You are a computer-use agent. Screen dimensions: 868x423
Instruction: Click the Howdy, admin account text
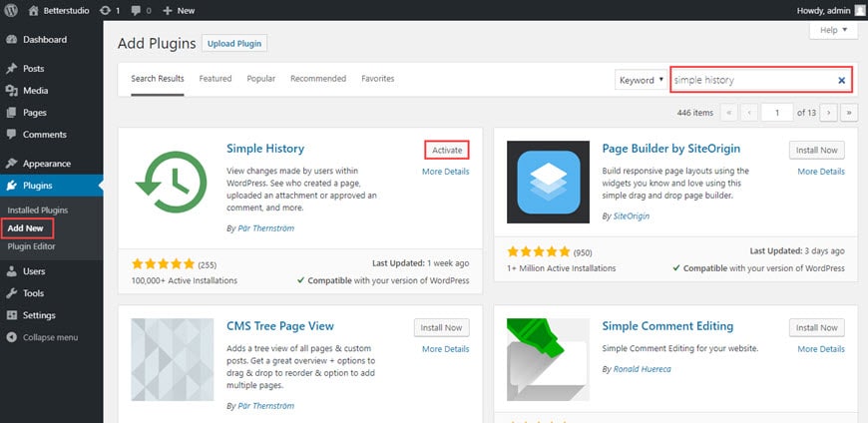click(823, 11)
